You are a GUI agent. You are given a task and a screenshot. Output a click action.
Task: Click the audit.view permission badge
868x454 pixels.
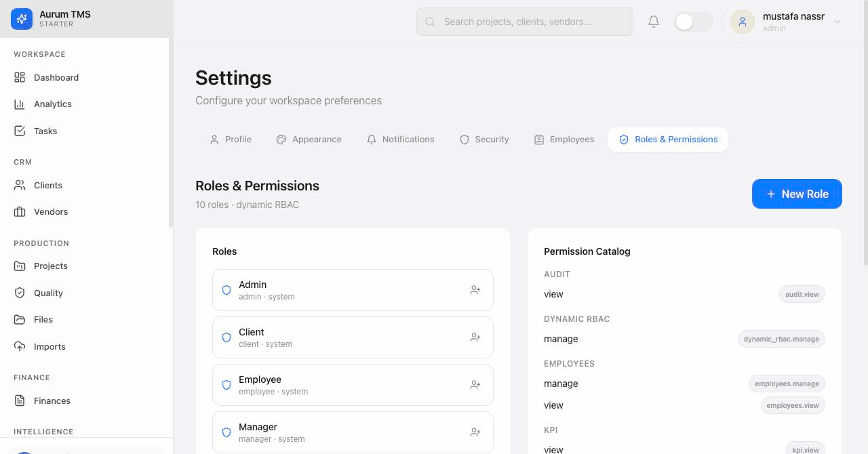[x=802, y=294]
